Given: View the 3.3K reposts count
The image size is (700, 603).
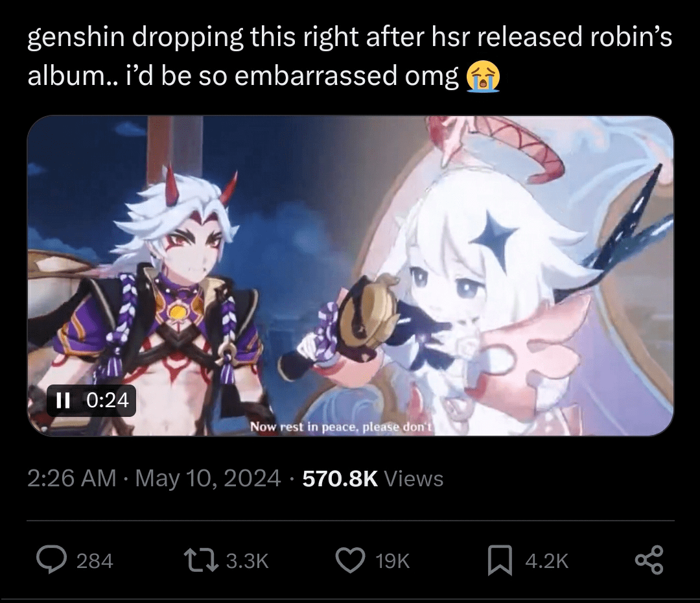Looking at the screenshot, I should pos(248,561).
